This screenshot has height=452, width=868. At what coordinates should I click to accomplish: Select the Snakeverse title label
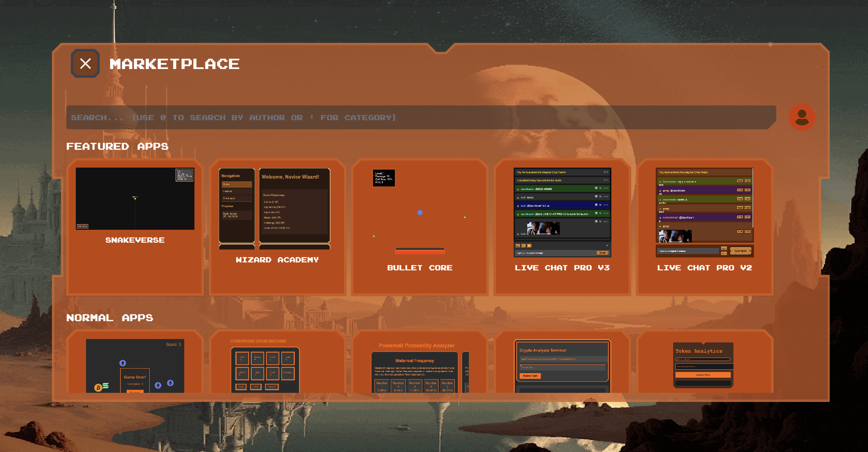(135, 240)
